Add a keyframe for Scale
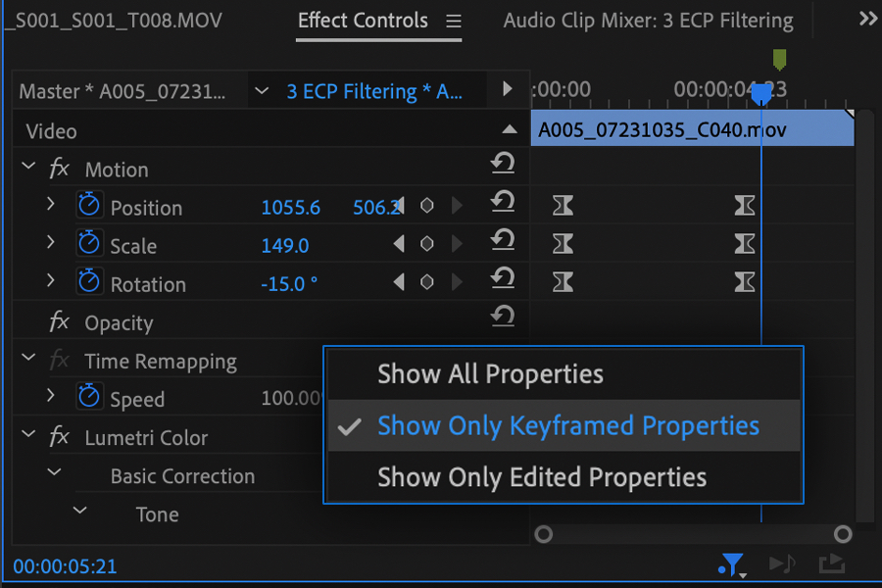The image size is (882, 588). [427, 245]
